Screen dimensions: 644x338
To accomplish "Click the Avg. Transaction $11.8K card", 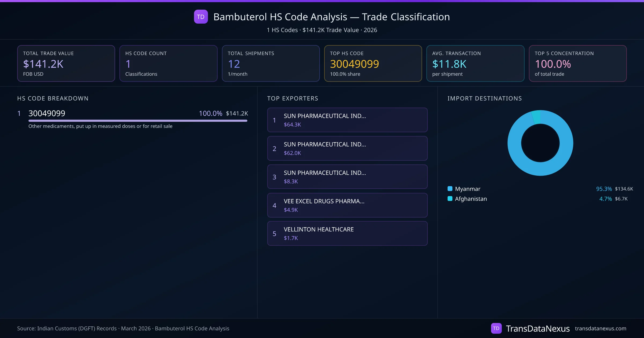I will coord(475,63).
